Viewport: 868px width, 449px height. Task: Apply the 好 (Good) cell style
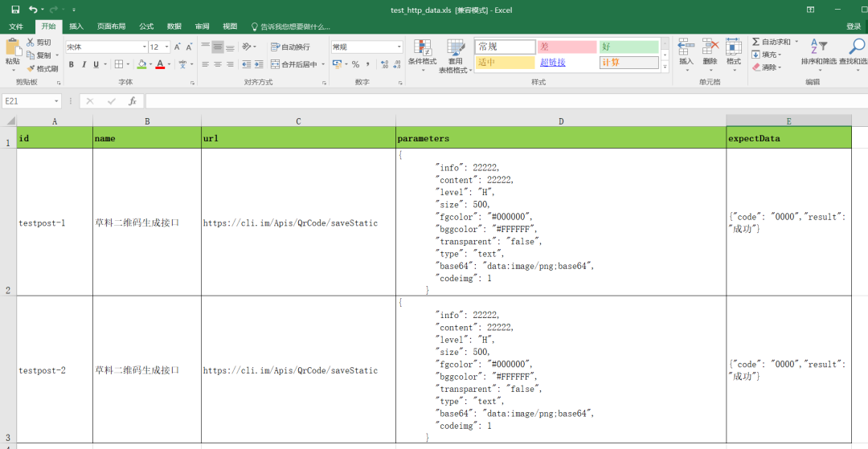pyautogui.click(x=628, y=47)
